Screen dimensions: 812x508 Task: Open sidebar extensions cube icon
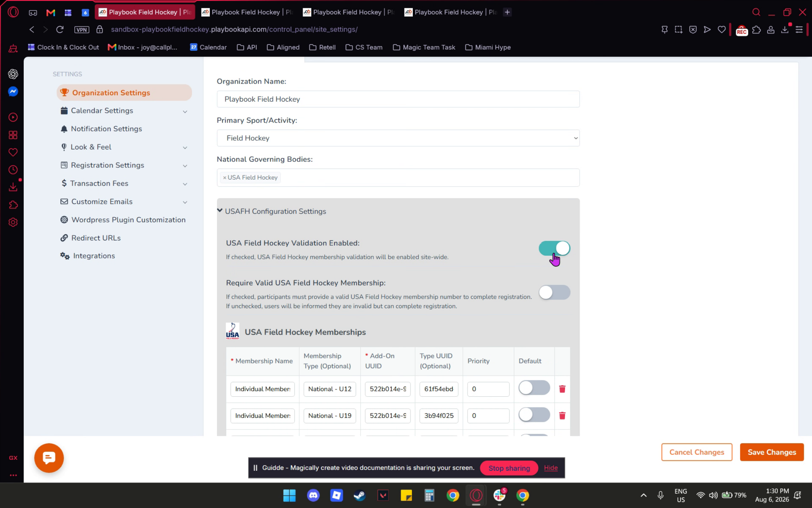click(13, 205)
